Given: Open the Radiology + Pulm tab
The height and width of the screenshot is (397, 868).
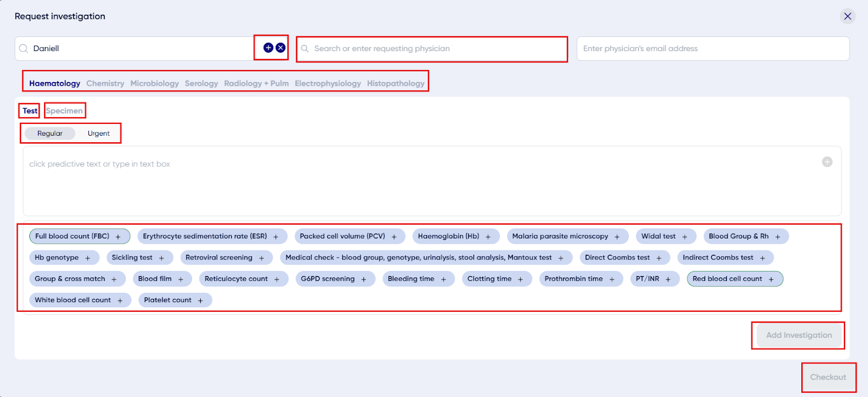Looking at the screenshot, I should coord(256,83).
